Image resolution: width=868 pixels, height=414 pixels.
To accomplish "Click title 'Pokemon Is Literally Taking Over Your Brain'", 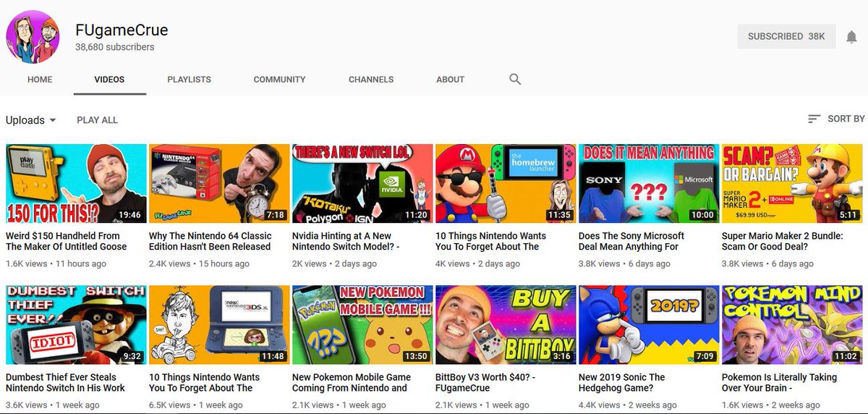I will coord(780,382).
